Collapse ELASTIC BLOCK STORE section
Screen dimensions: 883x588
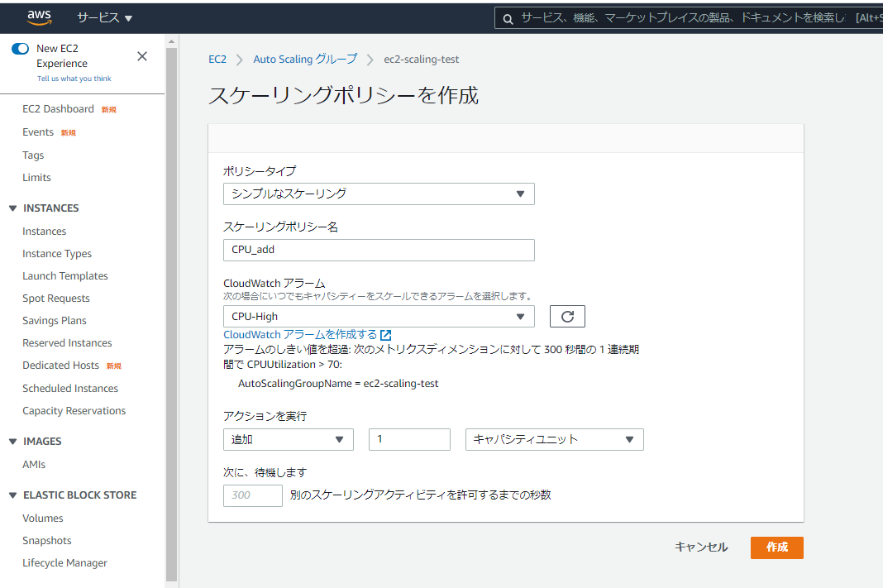13,495
